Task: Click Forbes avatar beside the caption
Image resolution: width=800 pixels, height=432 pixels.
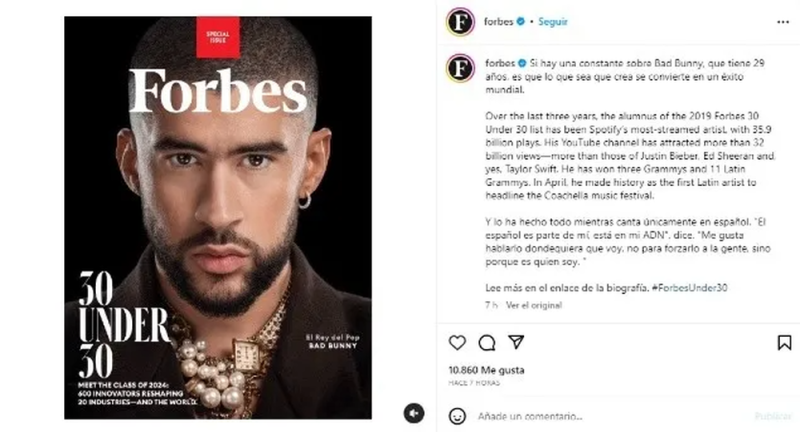Action: click(x=460, y=68)
